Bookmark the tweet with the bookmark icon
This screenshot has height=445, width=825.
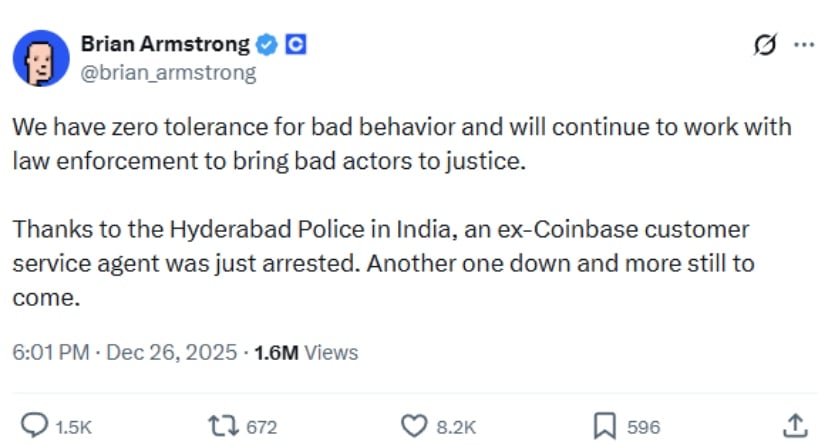tap(604, 426)
